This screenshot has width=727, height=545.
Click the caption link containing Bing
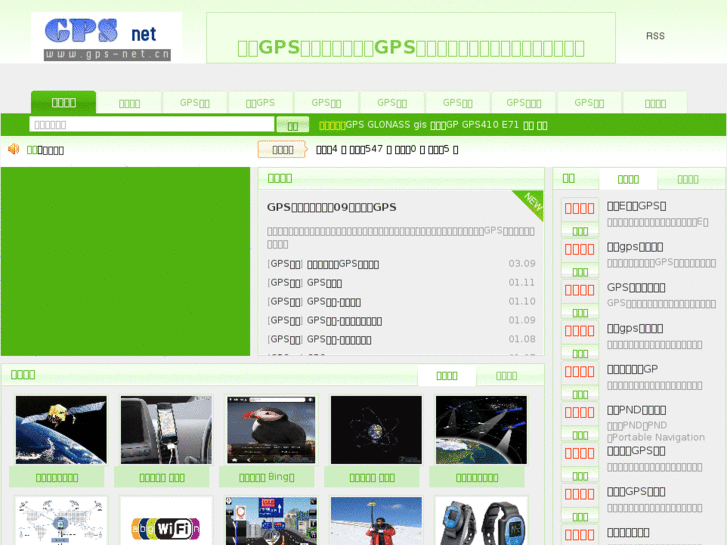(x=267, y=477)
